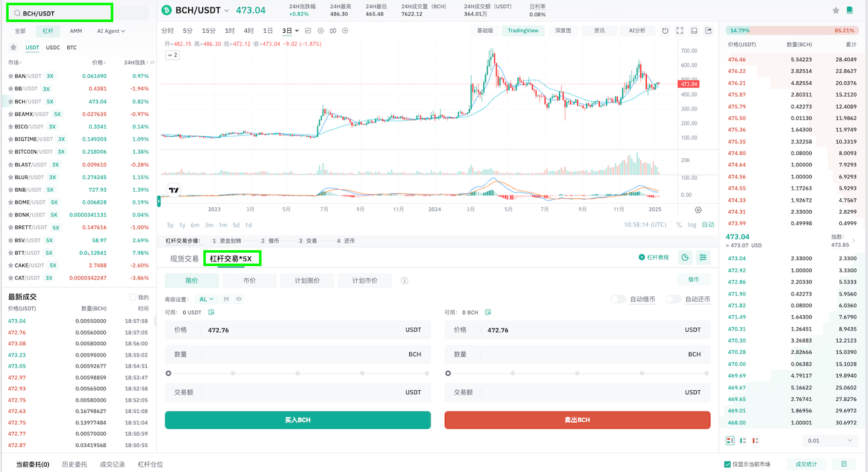Viewport: 868px width, 472px height.
Task: Select the combined order book view icon
Action: tap(730, 440)
